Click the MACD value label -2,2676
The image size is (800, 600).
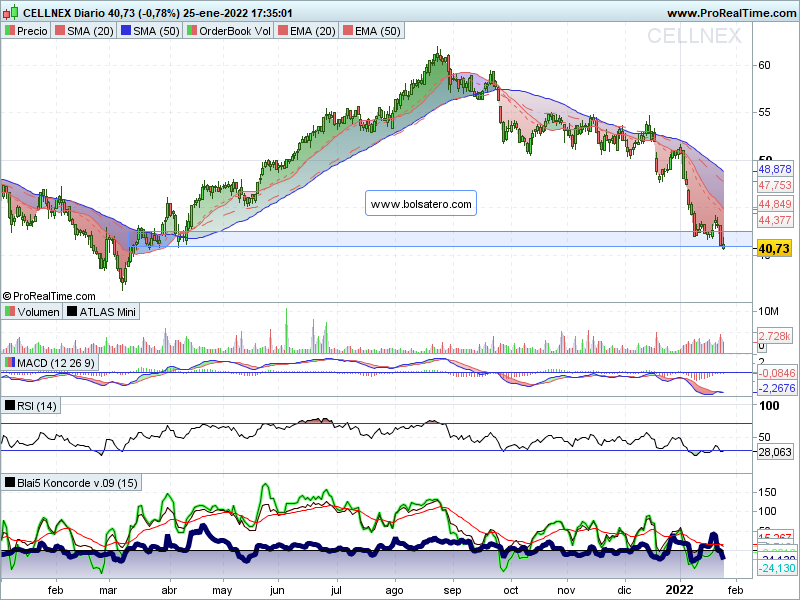776,388
